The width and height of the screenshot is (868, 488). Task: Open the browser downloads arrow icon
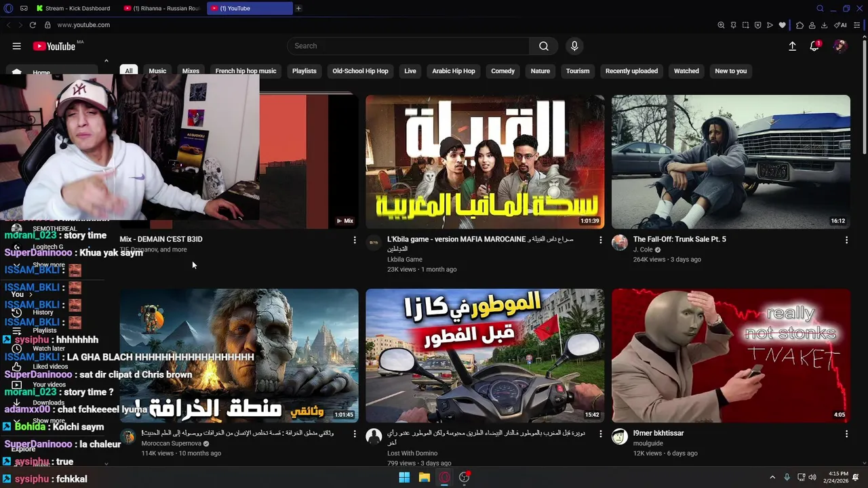coord(824,25)
